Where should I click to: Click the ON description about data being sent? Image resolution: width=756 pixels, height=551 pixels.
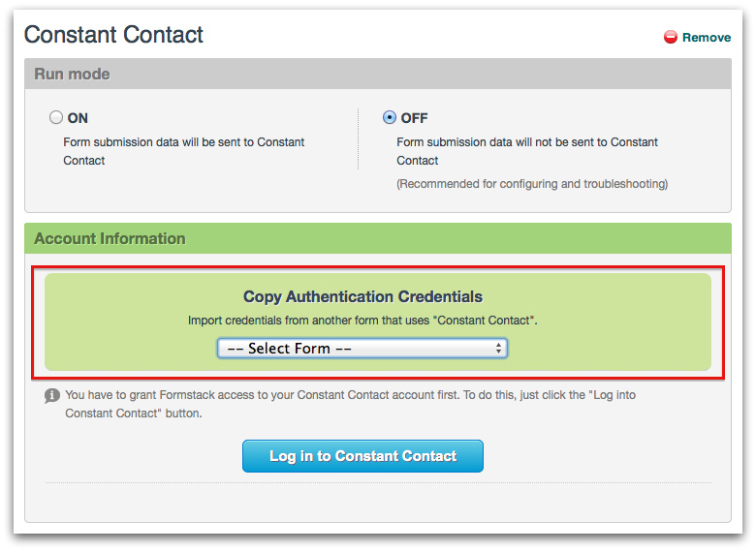pyautogui.click(x=184, y=151)
